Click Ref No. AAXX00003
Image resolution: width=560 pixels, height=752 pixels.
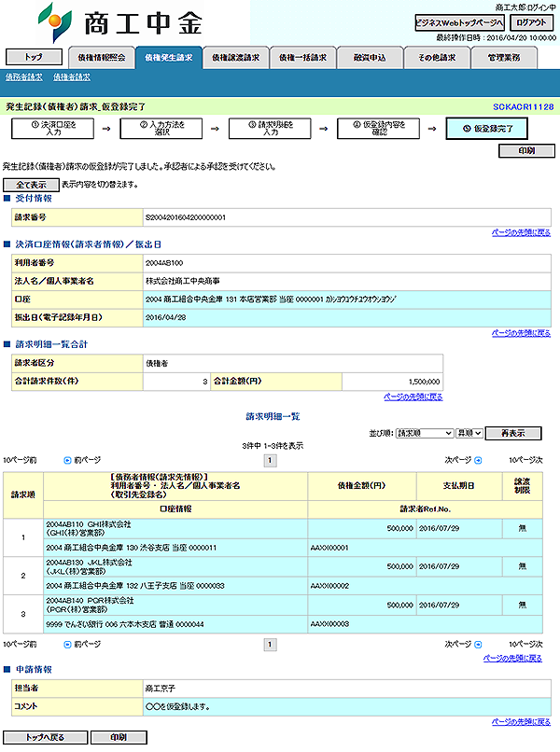pos(329,624)
